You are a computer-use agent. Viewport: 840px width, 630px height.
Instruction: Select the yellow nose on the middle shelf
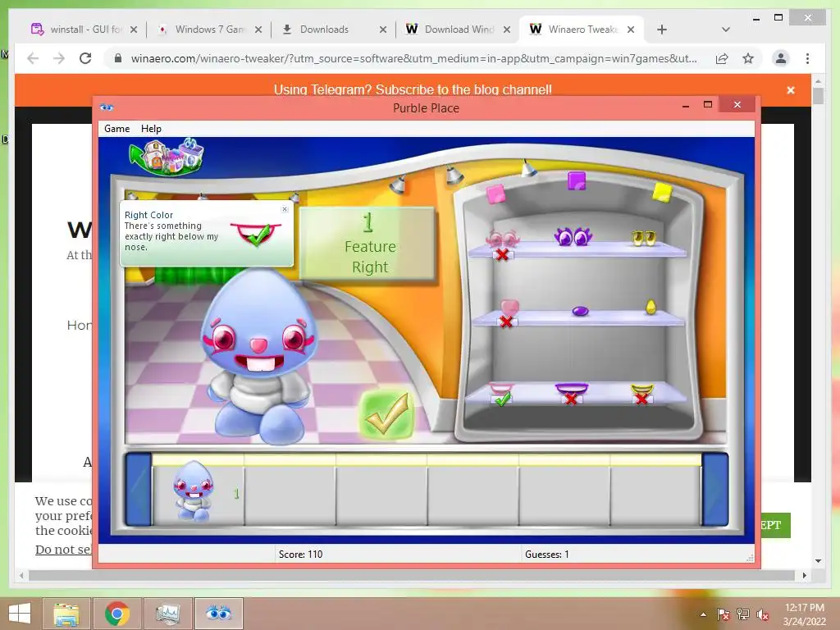coord(651,307)
